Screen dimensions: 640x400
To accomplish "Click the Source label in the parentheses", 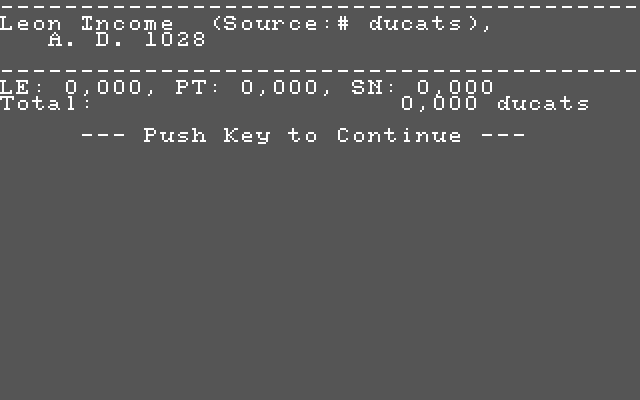I will pyautogui.click(x=270, y=24).
